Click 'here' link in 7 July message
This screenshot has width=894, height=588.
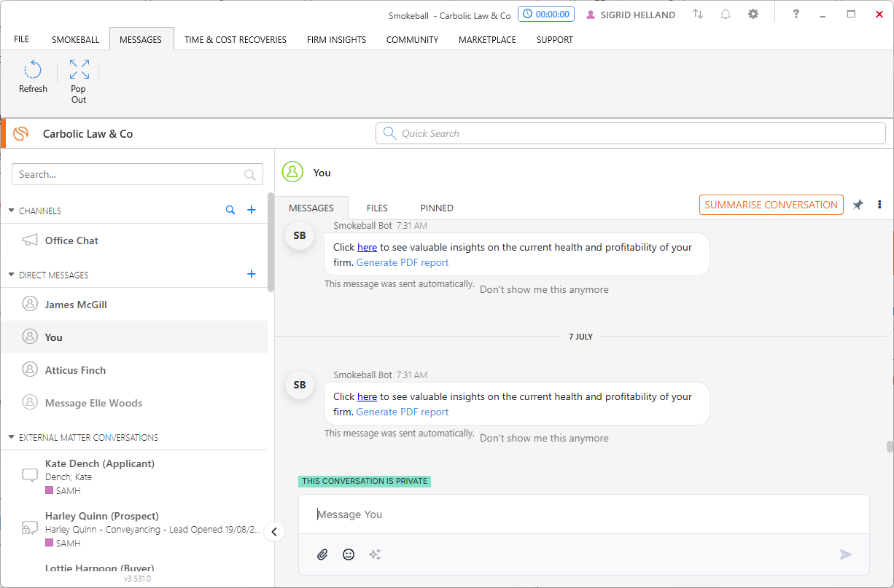coord(367,396)
